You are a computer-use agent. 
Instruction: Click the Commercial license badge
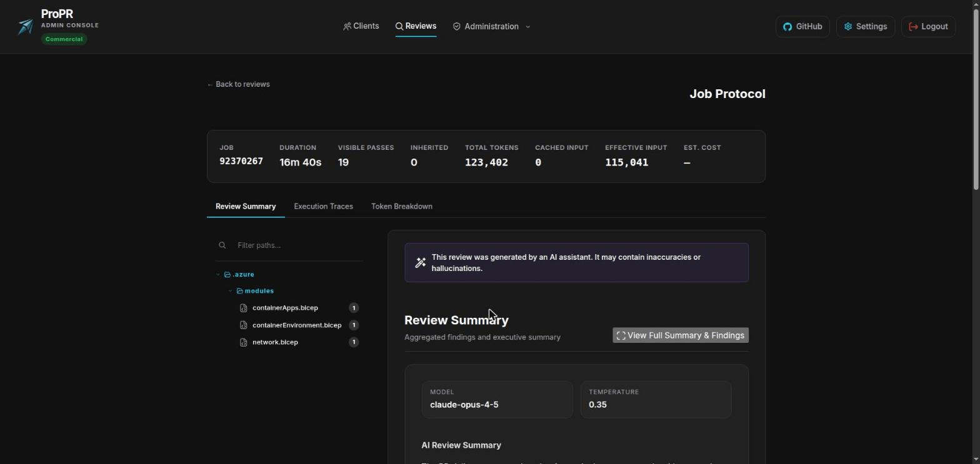64,39
